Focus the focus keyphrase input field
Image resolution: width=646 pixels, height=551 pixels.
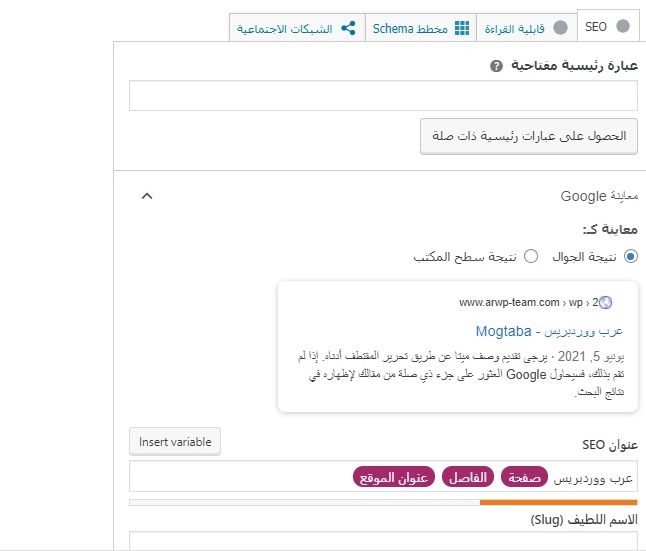tap(383, 96)
